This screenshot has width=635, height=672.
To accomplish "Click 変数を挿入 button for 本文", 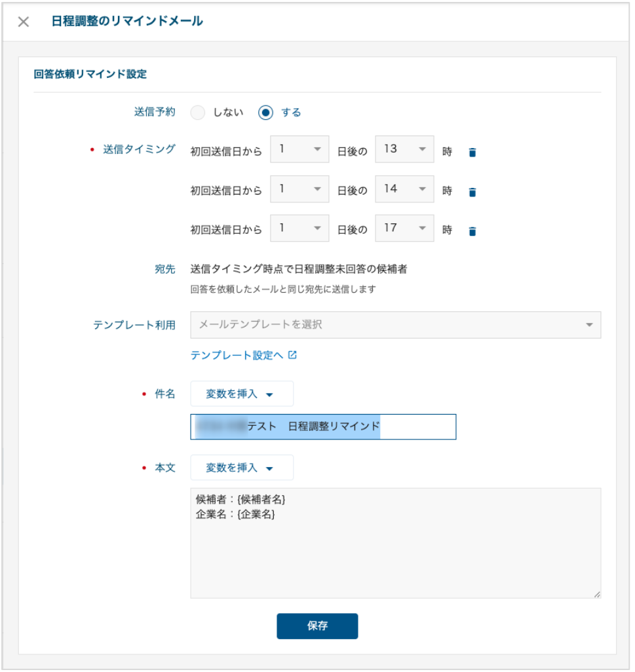I will click(241, 468).
